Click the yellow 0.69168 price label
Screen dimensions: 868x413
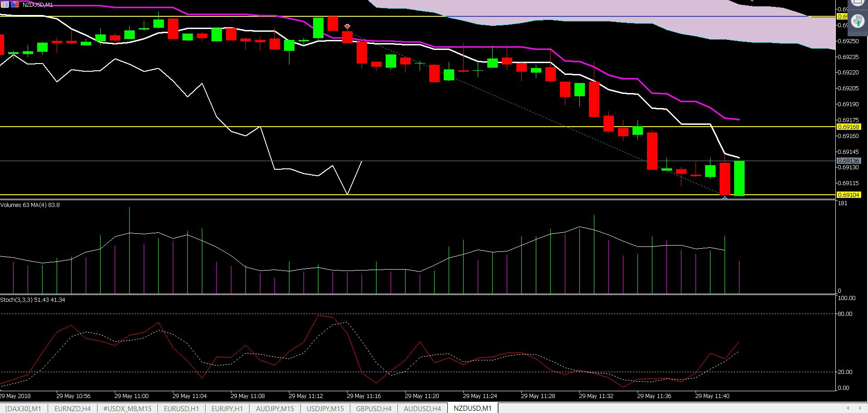point(848,127)
